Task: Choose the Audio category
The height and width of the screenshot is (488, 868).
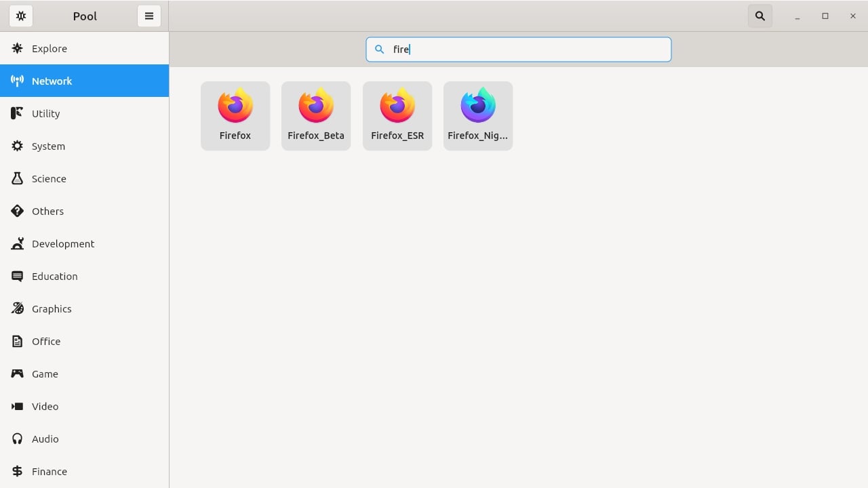Action: coord(84,439)
